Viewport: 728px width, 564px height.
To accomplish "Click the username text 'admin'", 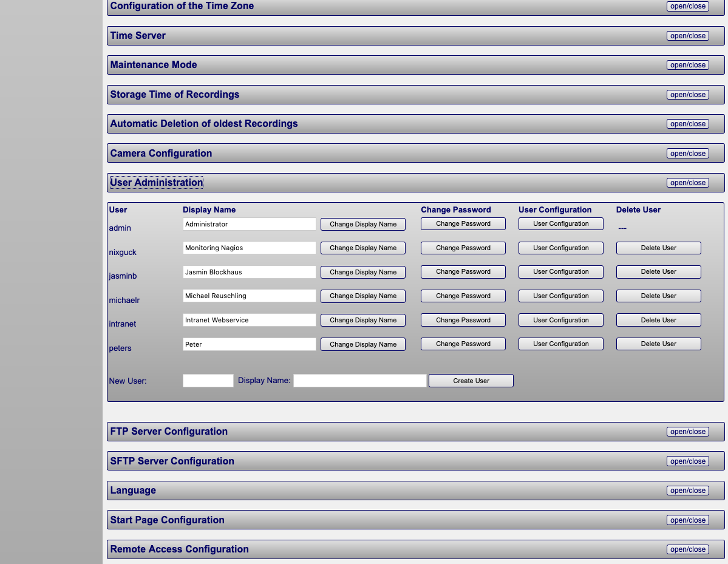I will click(120, 228).
